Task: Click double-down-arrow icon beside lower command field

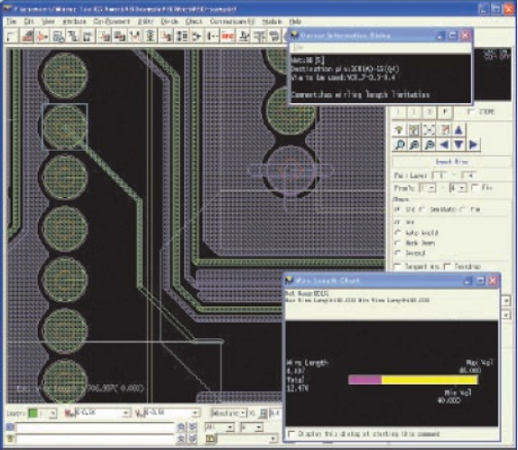Action: pyautogui.click(x=193, y=438)
